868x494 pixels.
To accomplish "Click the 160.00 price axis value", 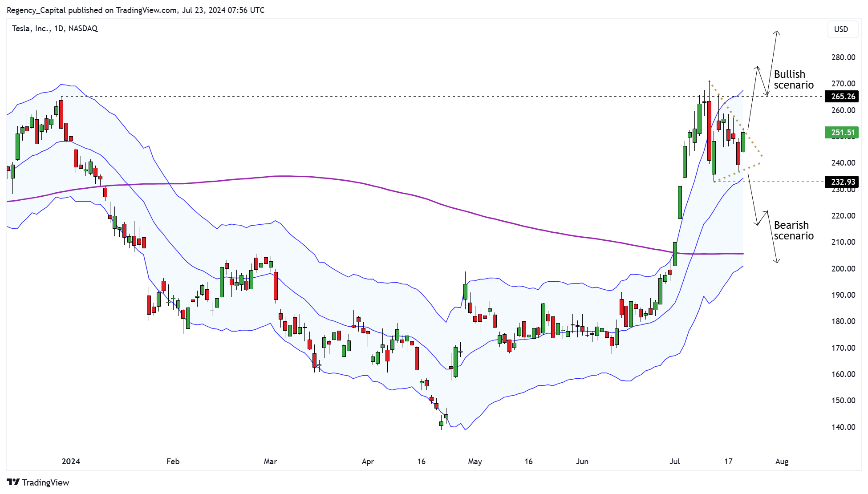I will pos(843,374).
